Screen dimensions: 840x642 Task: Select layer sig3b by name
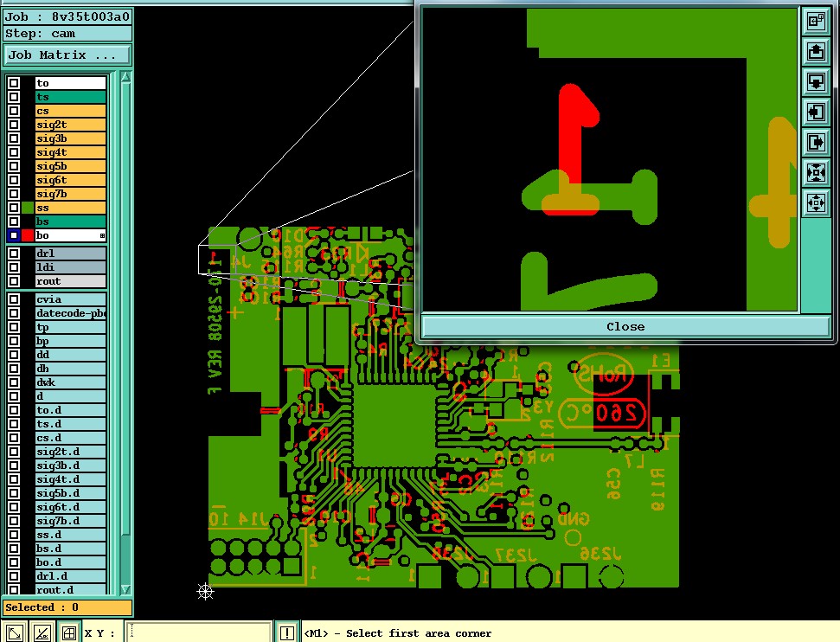pyautogui.click(x=71, y=138)
